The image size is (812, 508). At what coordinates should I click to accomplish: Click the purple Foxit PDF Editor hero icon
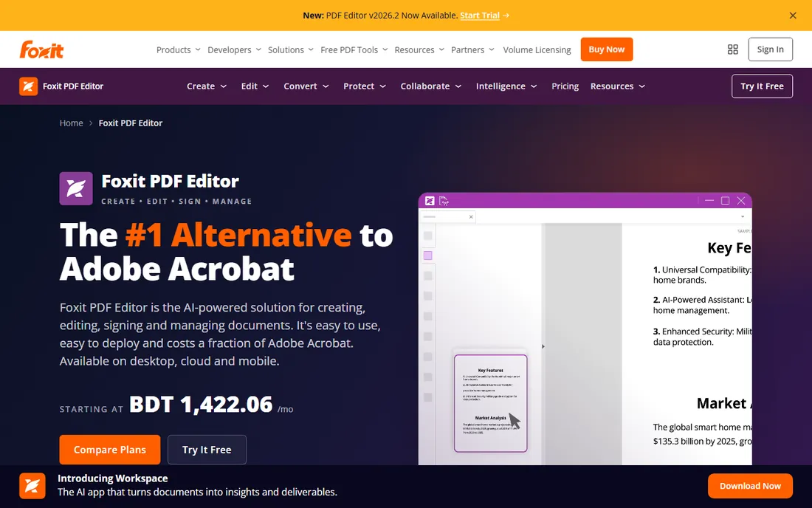pyautogui.click(x=76, y=188)
